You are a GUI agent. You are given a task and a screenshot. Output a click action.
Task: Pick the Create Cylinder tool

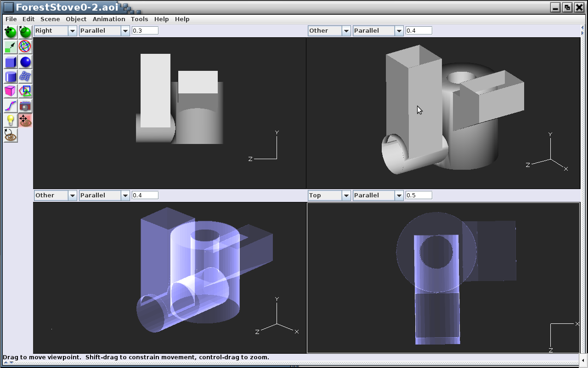pos(11,76)
